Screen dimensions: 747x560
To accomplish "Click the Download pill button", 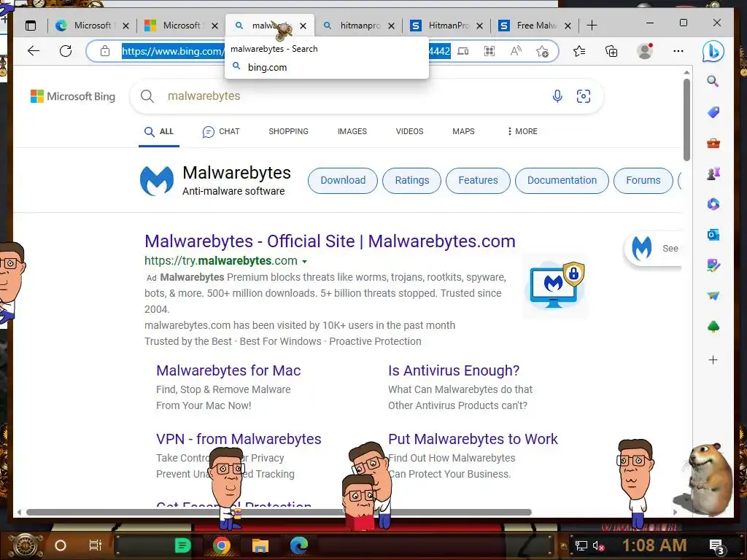I will pos(343,181).
